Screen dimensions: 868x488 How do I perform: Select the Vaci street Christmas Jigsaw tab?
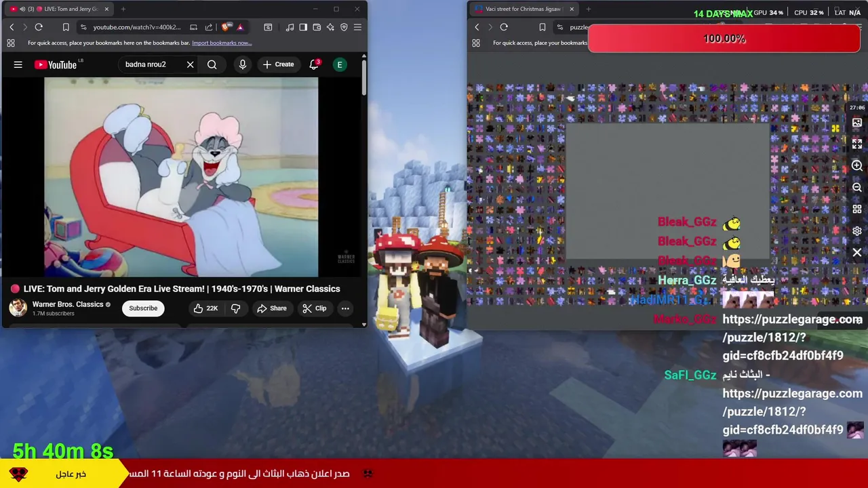523,9
